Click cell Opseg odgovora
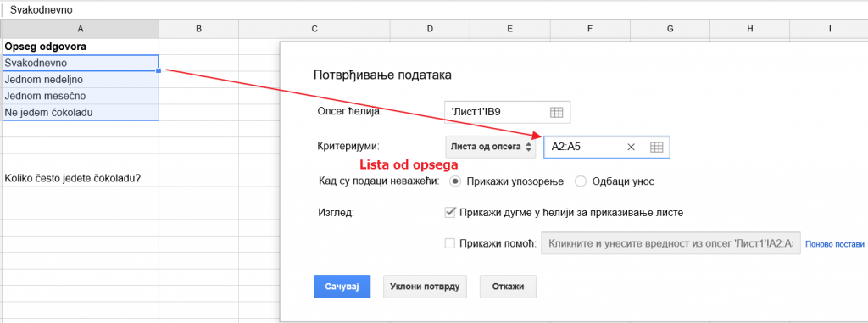 81,47
